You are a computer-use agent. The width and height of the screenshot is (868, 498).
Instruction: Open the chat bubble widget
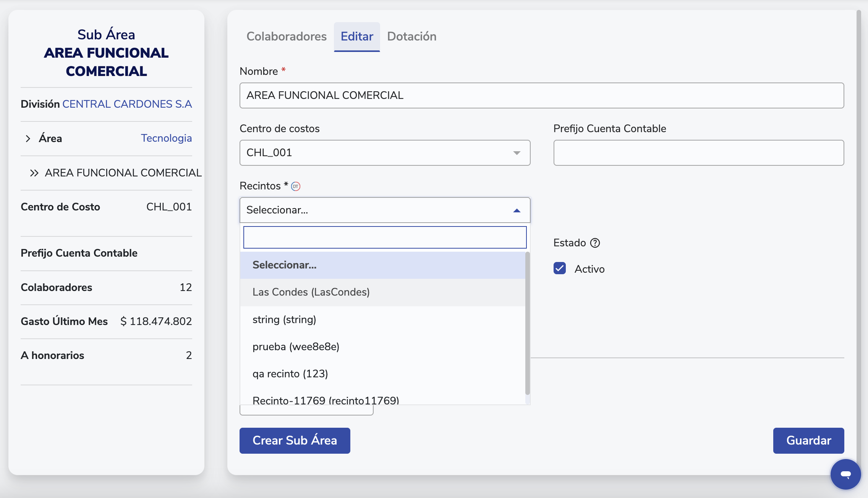pyautogui.click(x=845, y=474)
